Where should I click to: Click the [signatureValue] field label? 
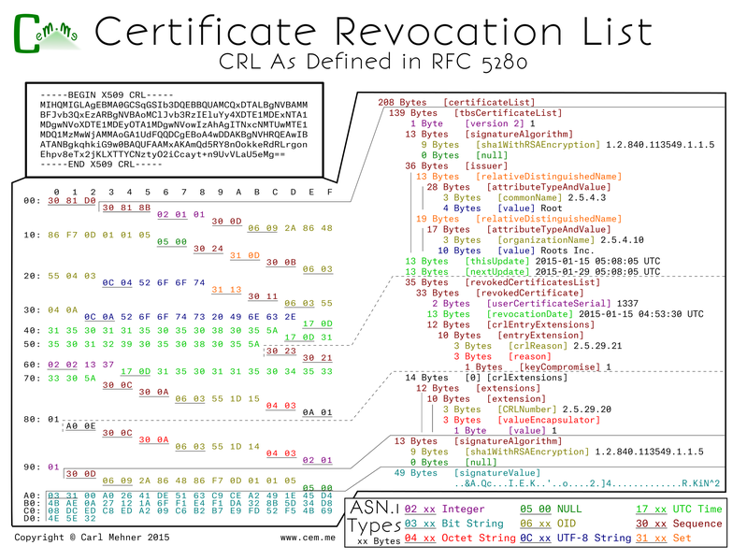(x=496, y=473)
